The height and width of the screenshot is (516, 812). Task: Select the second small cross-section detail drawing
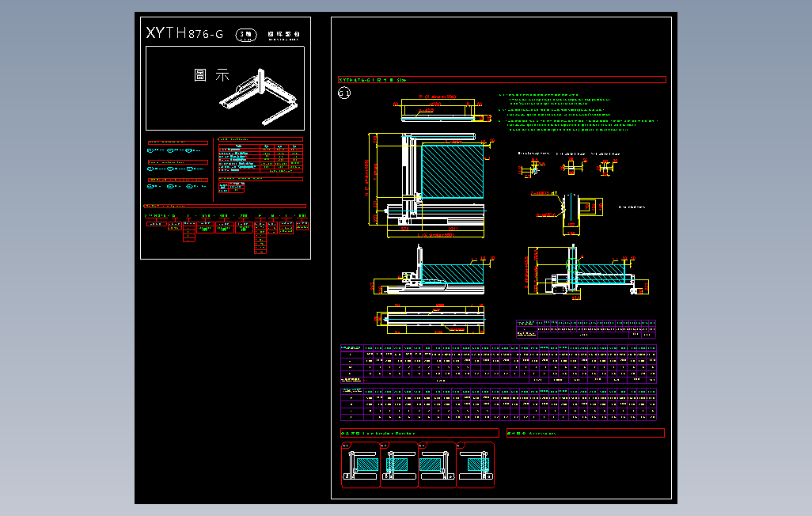573,167
